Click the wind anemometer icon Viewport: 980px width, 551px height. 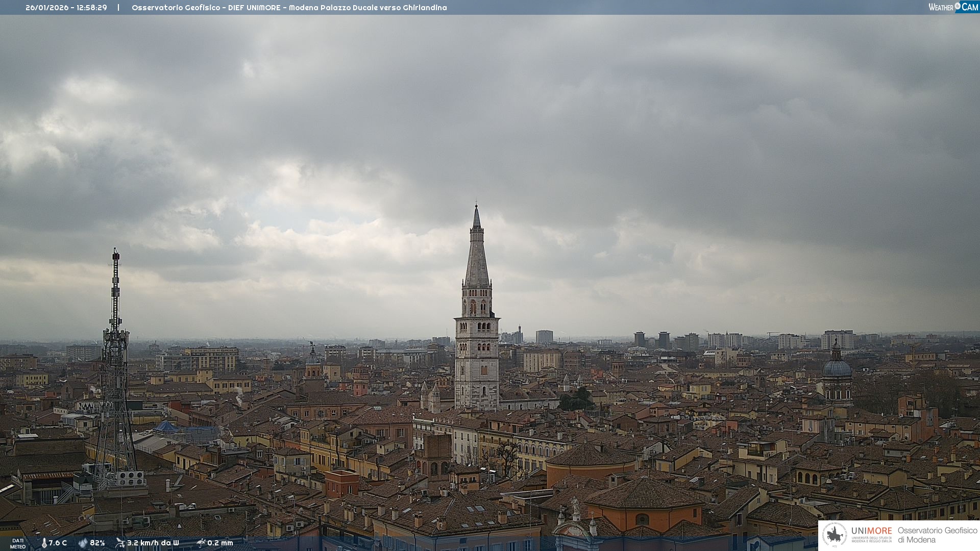(x=120, y=543)
